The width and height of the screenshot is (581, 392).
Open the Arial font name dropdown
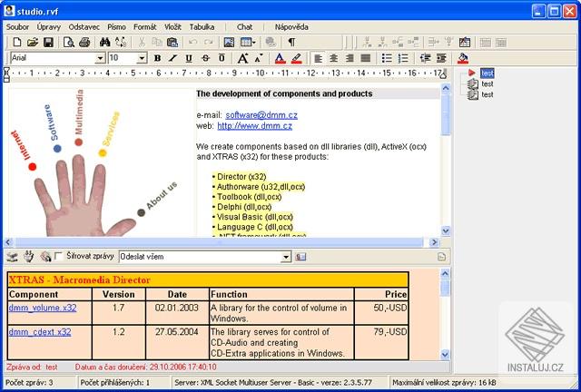[x=100, y=58]
